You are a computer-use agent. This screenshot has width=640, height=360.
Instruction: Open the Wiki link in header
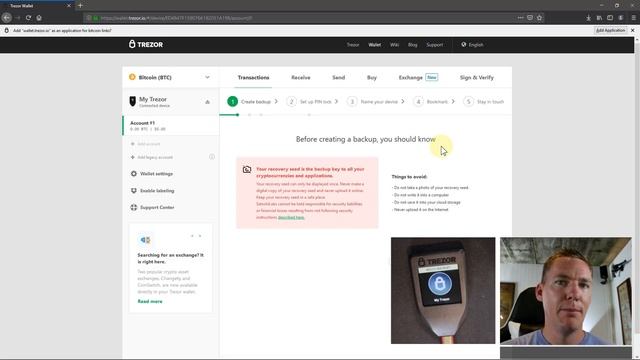(x=394, y=45)
